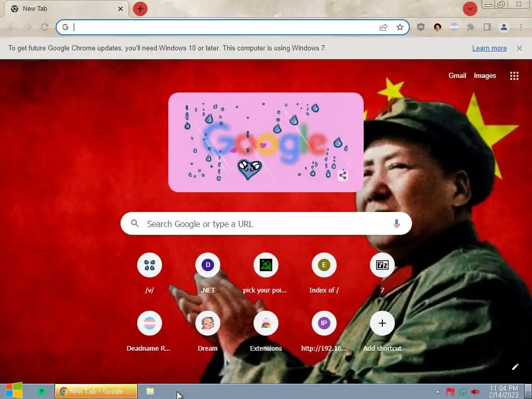Open the Index of / shortcut
This screenshot has width=532, height=399.
pyautogui.click(x=324, y=273)
